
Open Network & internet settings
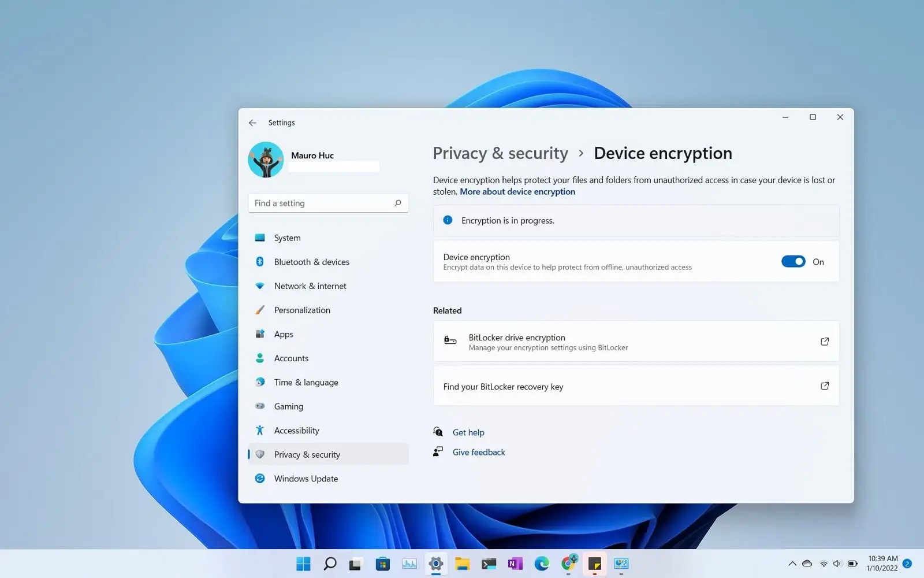tap(310, 286)
